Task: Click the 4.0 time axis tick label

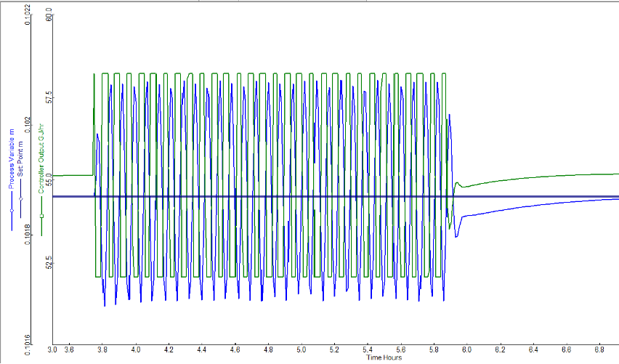Action: pos(136,349)
